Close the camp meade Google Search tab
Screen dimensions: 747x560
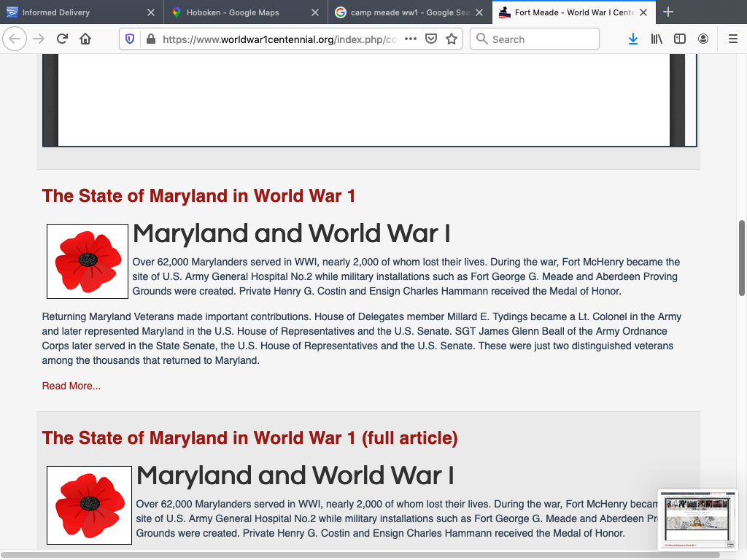coord(479,12)
